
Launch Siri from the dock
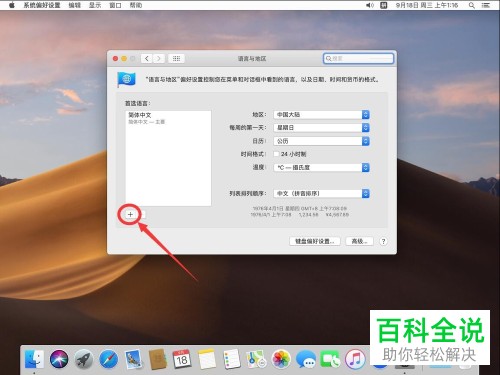[59, 360]
